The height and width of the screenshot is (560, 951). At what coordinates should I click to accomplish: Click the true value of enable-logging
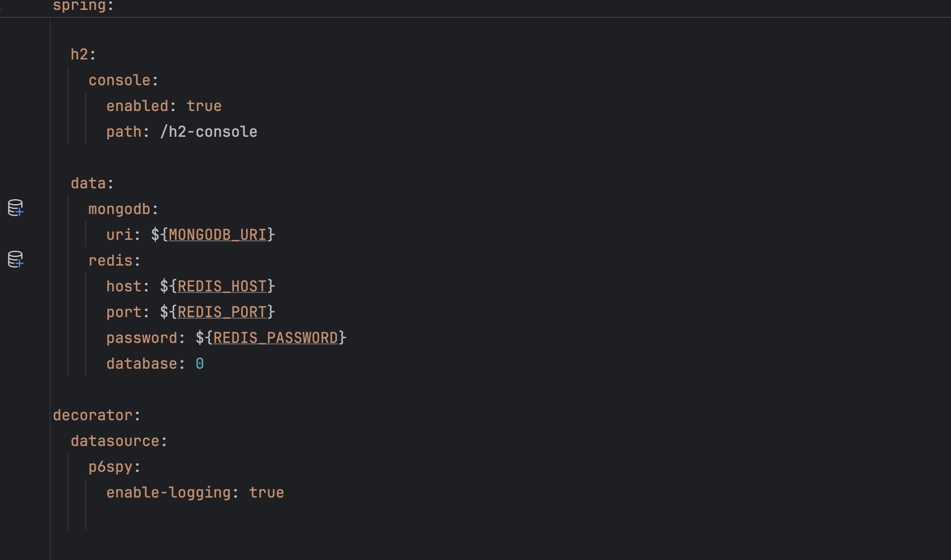pyautogui.click(x=266, y=492)
